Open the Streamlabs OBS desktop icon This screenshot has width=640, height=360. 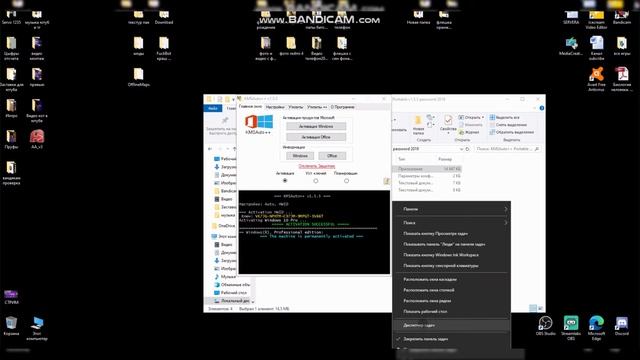(x=571, y=328)
